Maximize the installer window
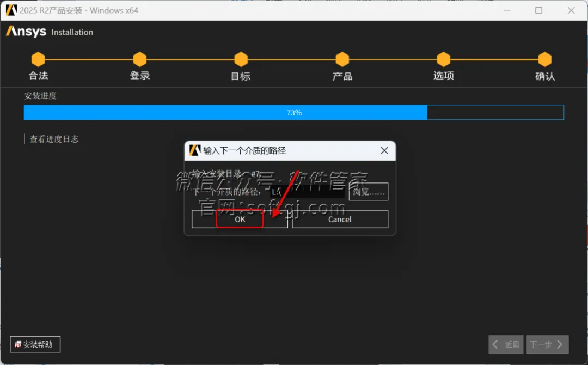Image resolution: width=588 pixels, height=365 pixels. 538,10
